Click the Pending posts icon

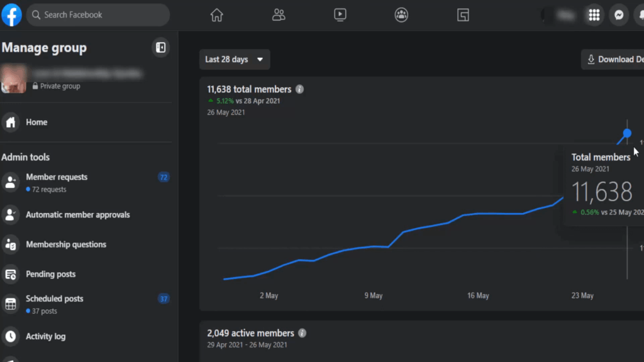click(11, 274)
